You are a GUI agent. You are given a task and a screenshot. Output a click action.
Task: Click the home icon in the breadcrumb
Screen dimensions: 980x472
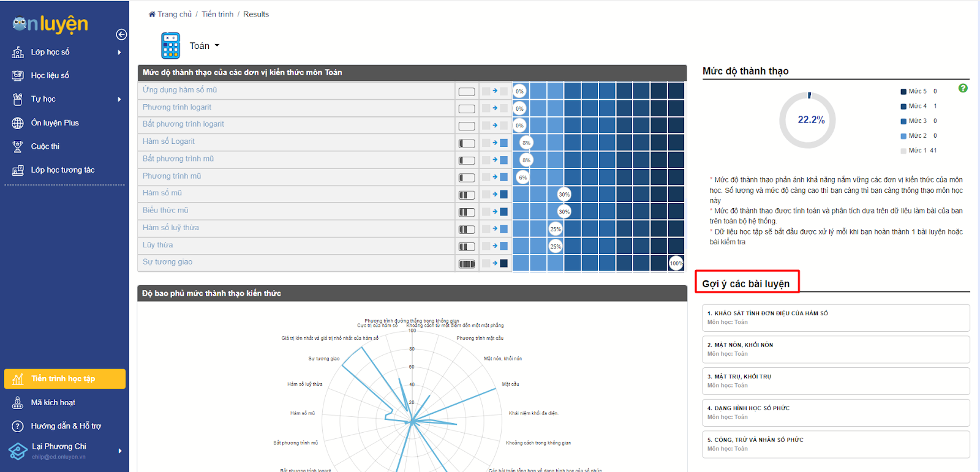152,14
